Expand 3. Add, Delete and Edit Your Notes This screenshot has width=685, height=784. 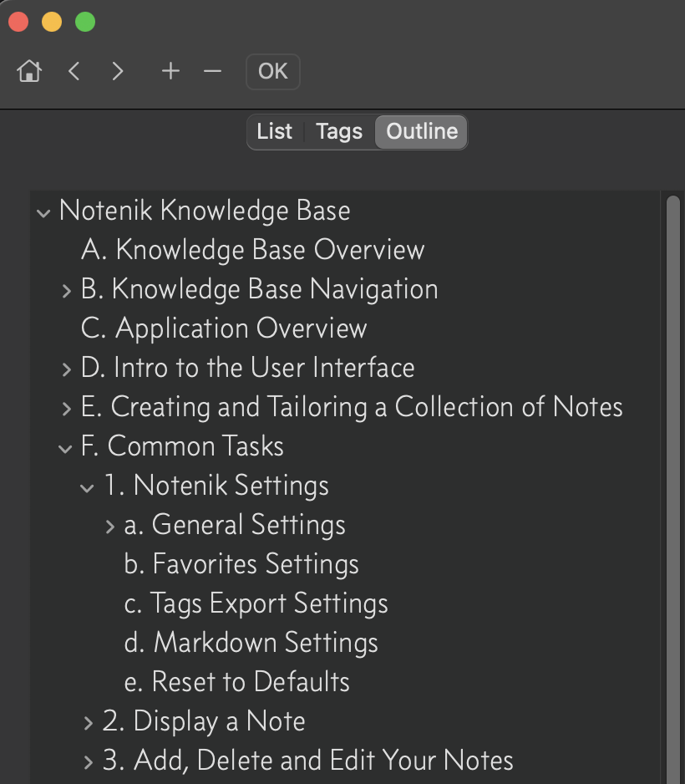(x=89, y=762)
